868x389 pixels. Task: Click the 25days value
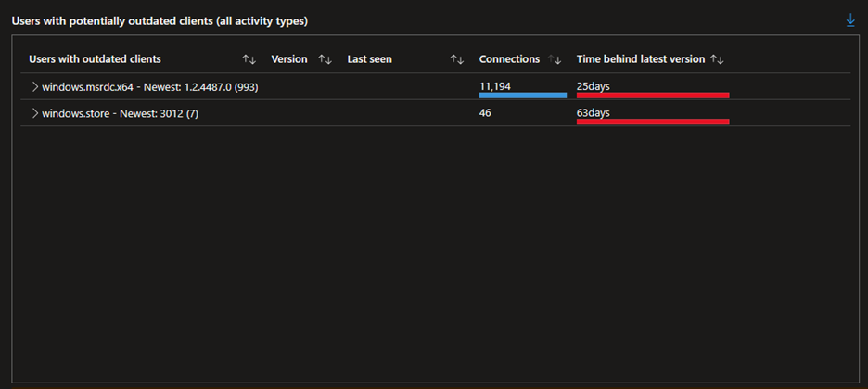pyautogui.click(x=593, y=86)
